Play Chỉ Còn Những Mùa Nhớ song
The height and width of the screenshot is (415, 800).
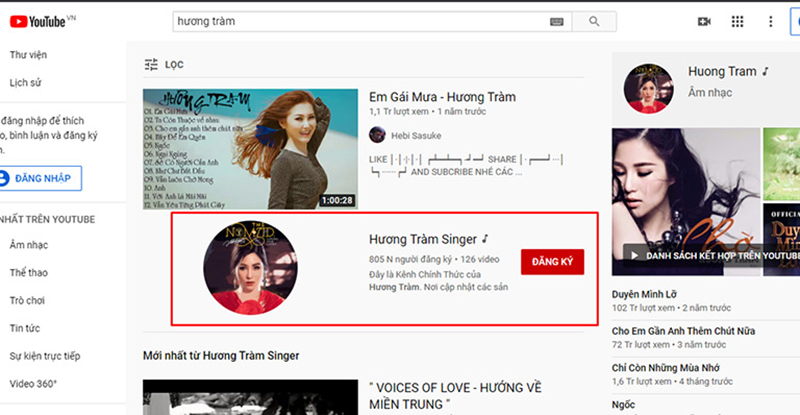[666, 368]
